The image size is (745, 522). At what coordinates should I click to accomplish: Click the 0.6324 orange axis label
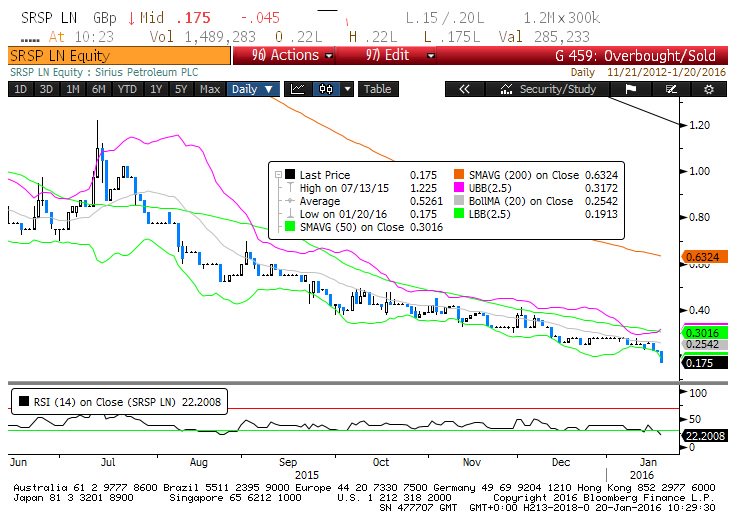[x=704, y=257]
